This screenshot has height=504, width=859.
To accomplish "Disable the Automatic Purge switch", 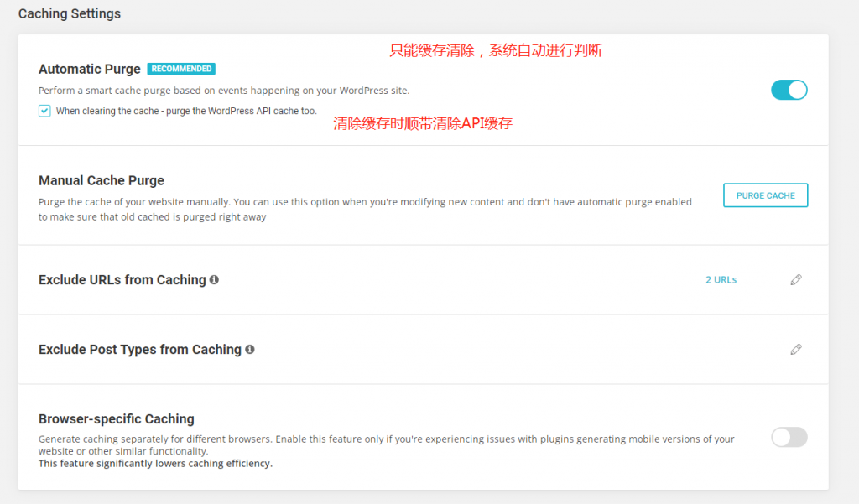I will (789, 90).
